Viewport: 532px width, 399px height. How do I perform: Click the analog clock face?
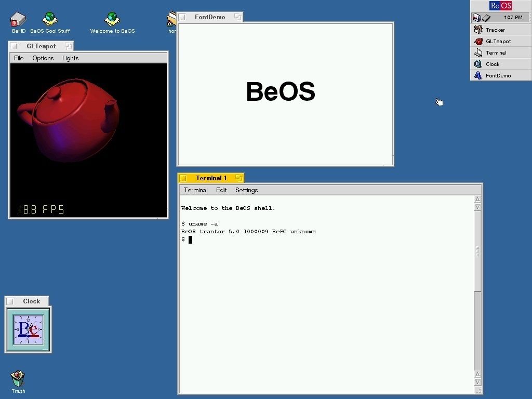(28, 329)
